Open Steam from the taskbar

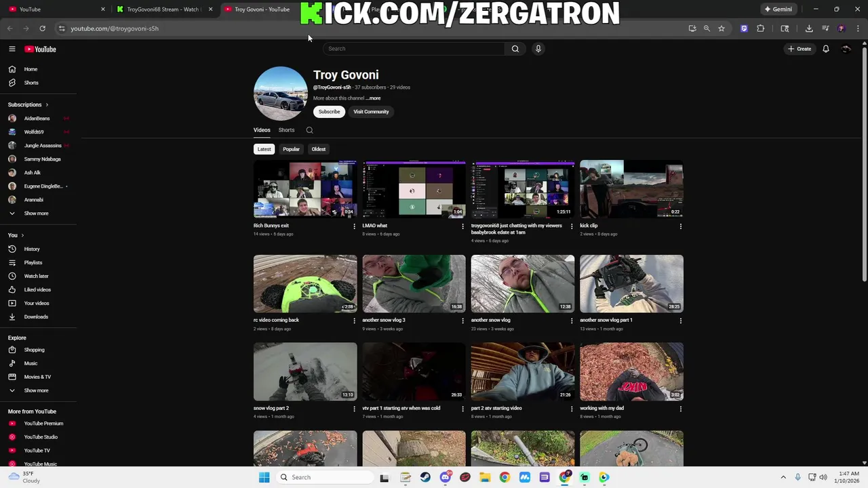425,477
